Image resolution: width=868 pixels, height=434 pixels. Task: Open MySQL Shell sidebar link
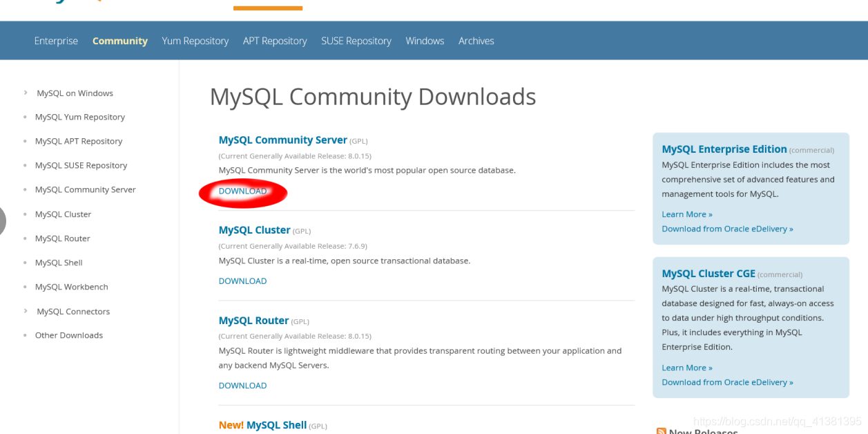tap(59, 263)
